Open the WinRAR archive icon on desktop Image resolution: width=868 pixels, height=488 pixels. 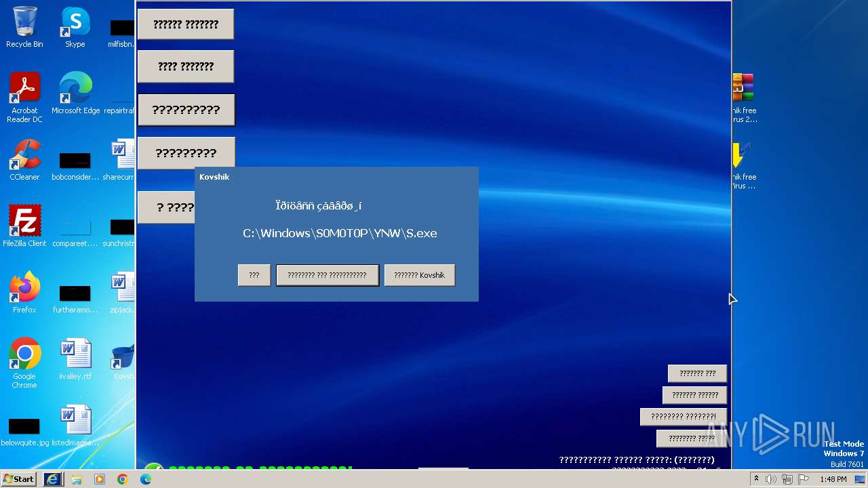(743, 98)
